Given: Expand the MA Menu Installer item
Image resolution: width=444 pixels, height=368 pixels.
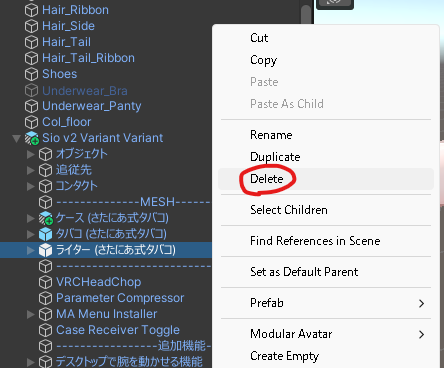Looking at the screenshot, I should pos(31,314).
